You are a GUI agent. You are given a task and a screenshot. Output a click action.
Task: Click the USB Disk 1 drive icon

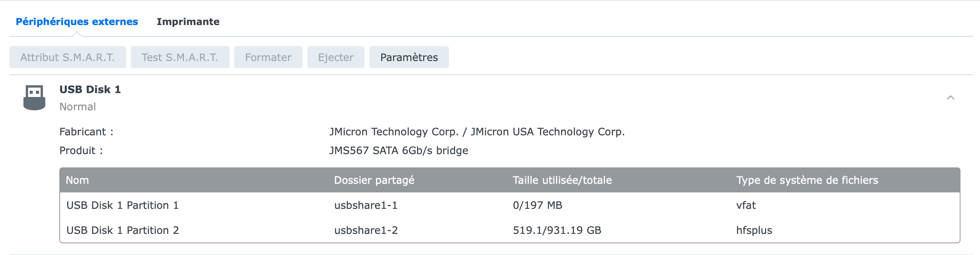point(34,98)
